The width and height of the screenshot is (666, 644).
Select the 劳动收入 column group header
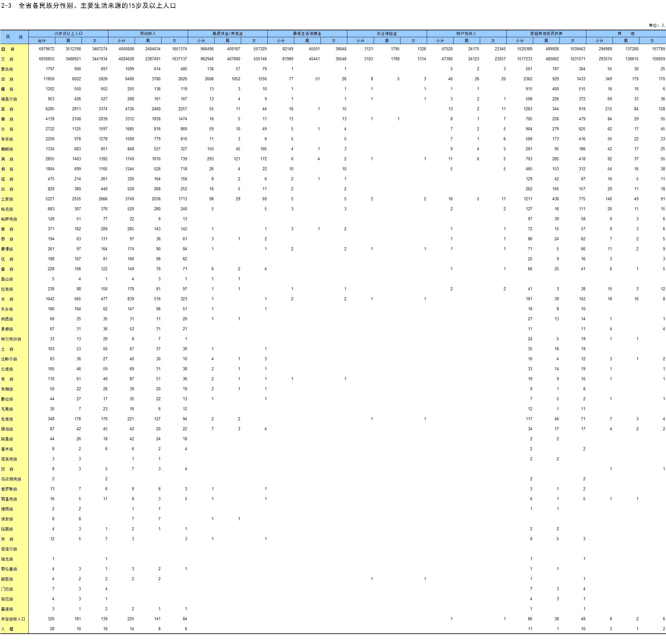(x=148, y=34)
